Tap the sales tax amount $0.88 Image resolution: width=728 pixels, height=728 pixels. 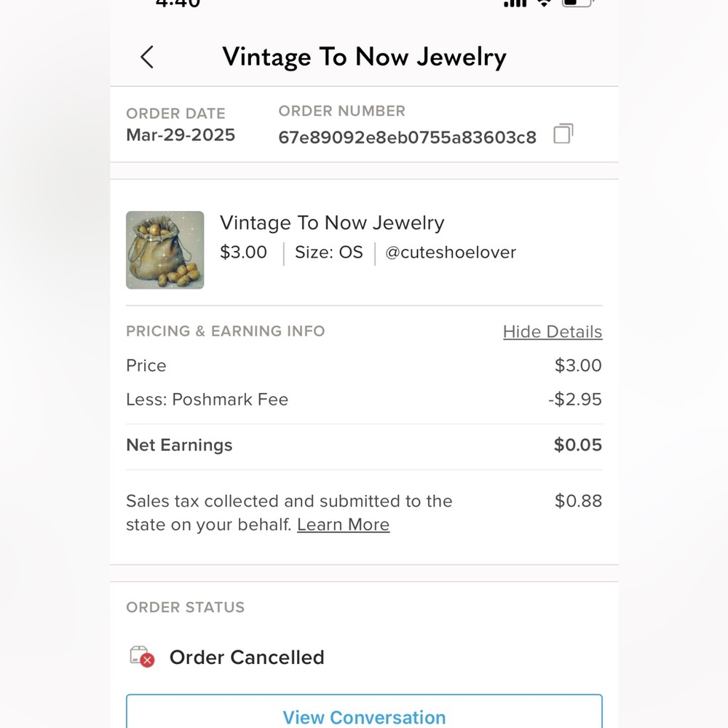(x=578, y=501)
